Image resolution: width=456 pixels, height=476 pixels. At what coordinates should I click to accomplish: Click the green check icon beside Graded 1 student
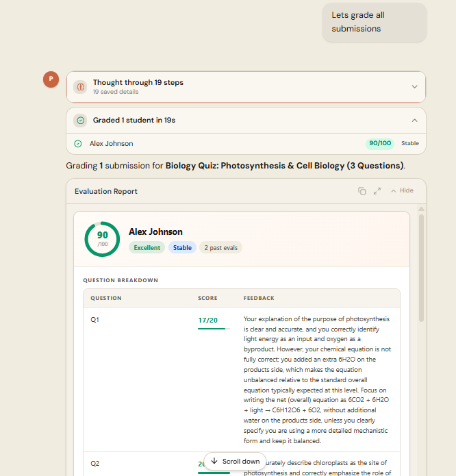pos(80,121)
